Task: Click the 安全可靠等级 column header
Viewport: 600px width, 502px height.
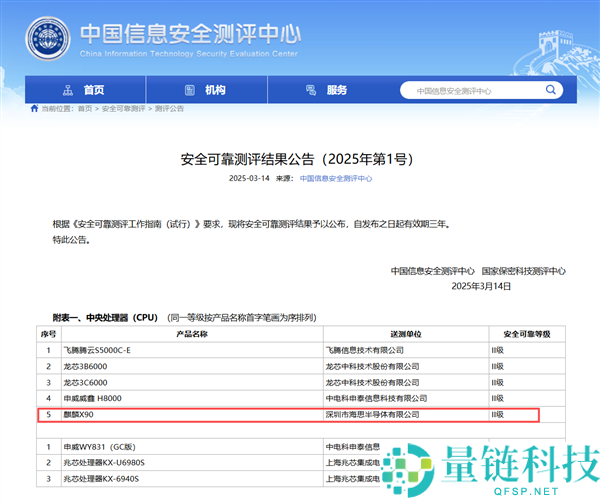Action: pos(527,334)
